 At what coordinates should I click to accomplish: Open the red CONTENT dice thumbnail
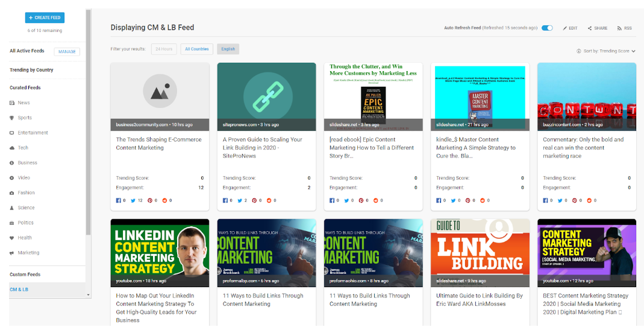click(587, 97)
